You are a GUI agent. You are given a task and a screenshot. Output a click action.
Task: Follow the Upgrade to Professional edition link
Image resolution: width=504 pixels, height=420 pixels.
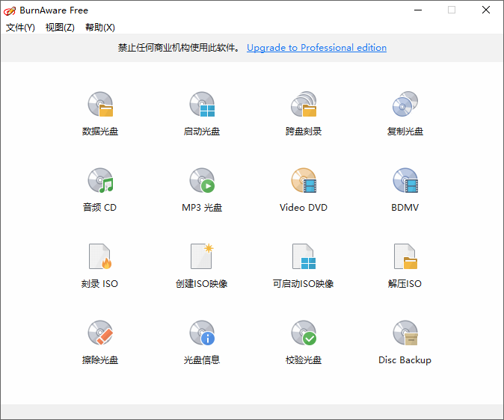[316, 48]
